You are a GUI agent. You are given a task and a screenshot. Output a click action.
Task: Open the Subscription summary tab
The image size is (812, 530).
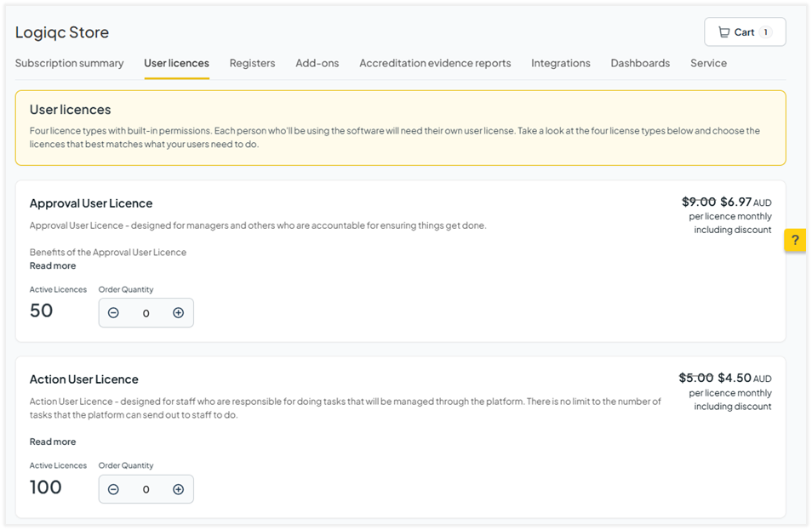[69, 63]
